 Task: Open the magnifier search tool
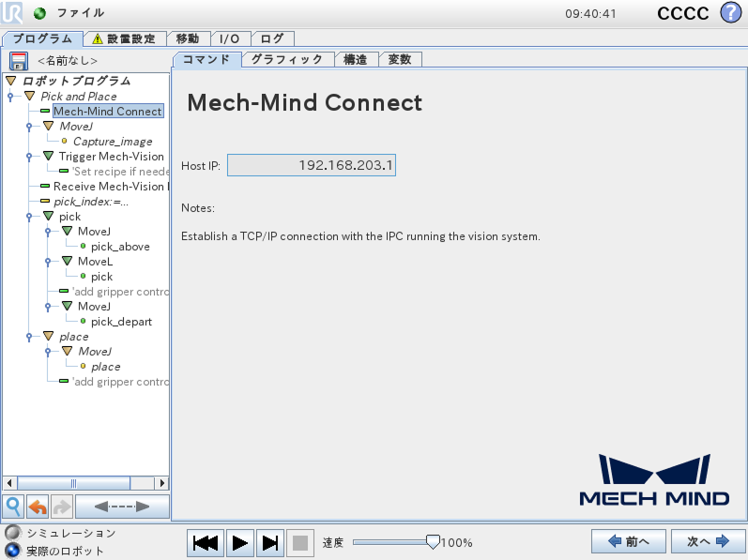pyautogui.click(x=13, y=507)
